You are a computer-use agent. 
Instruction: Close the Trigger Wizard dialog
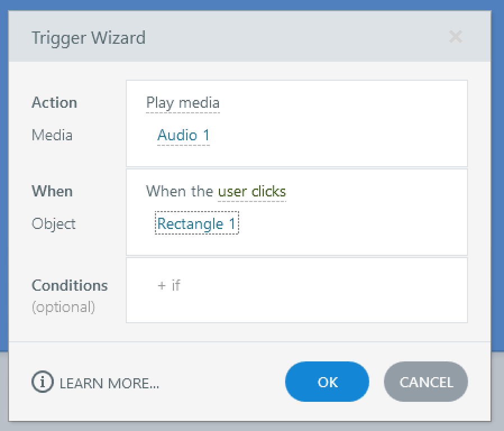(x=456, y=38)
